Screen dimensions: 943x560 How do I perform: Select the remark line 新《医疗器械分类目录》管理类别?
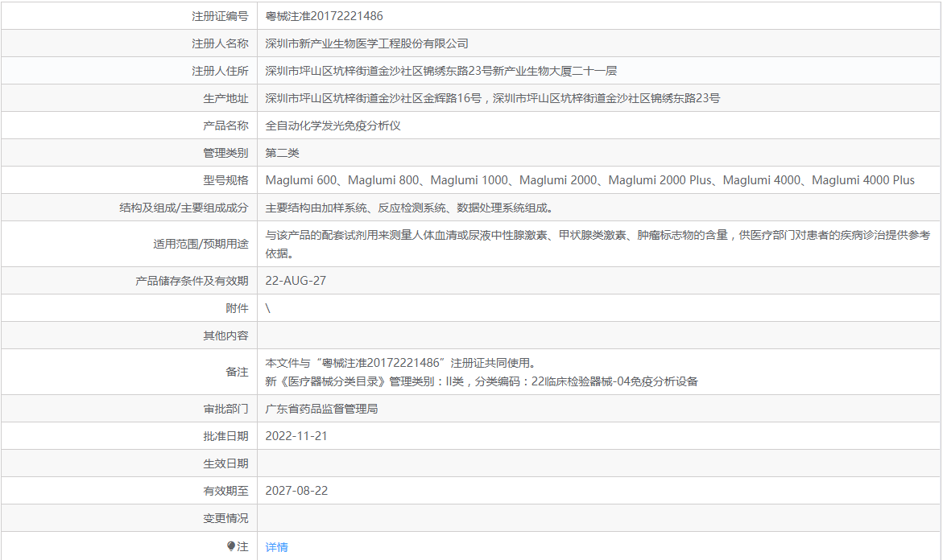[x=482, y=381]
